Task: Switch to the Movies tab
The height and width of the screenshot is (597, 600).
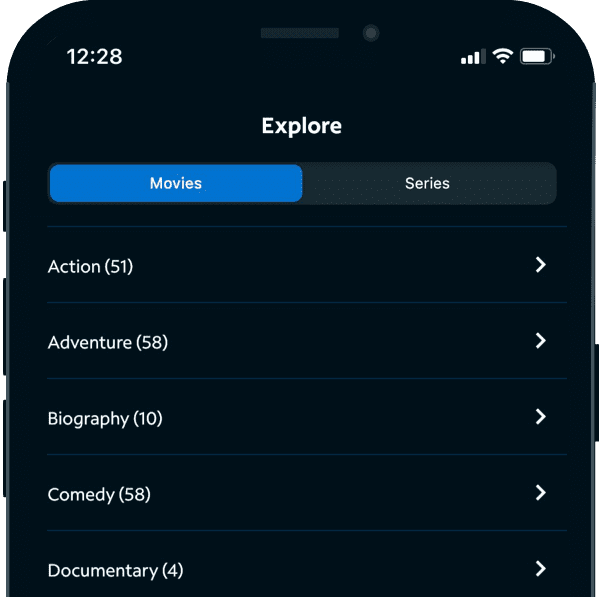Action: coord(176,183)
